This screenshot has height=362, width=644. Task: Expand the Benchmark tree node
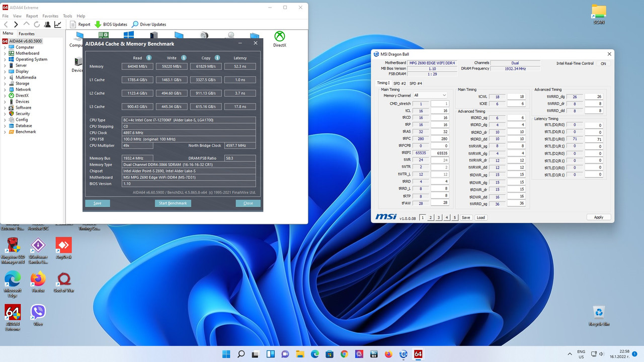(x=5, y=132)
